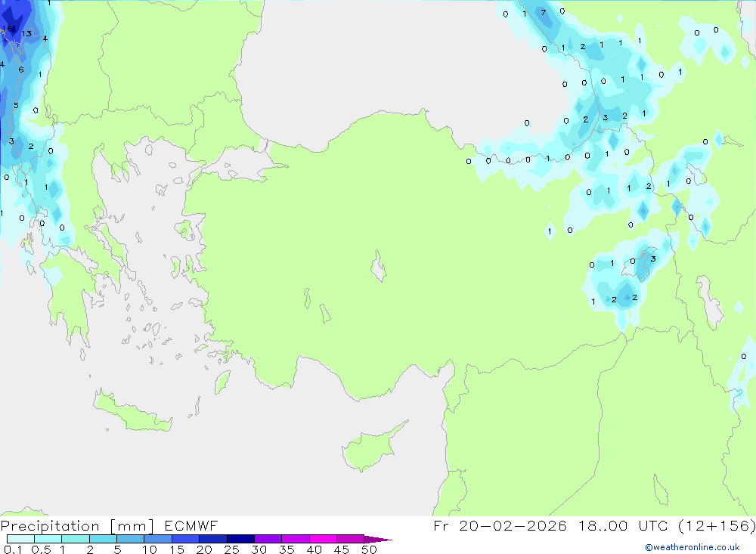This screenshot has width=756, height=554.
Task: Click the '7' precipitation value on map
Action: coord(544,13)
